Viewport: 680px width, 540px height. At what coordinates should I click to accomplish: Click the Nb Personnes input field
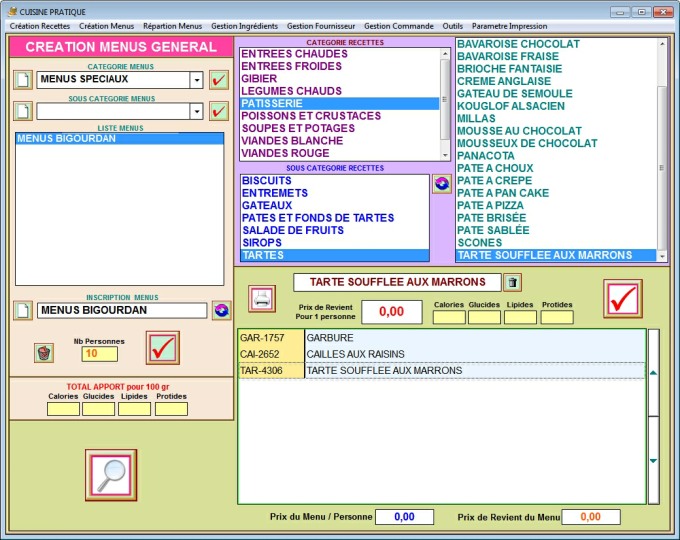pos(99,353)
